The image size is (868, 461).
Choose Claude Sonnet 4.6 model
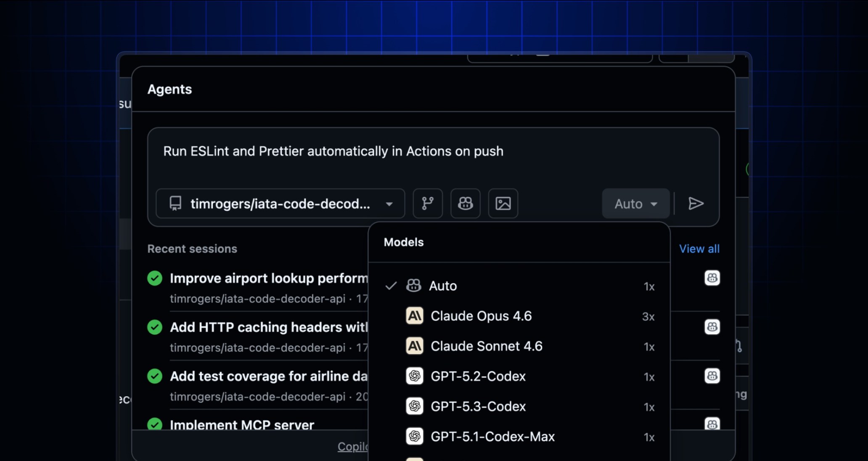(x=486, y=346)
